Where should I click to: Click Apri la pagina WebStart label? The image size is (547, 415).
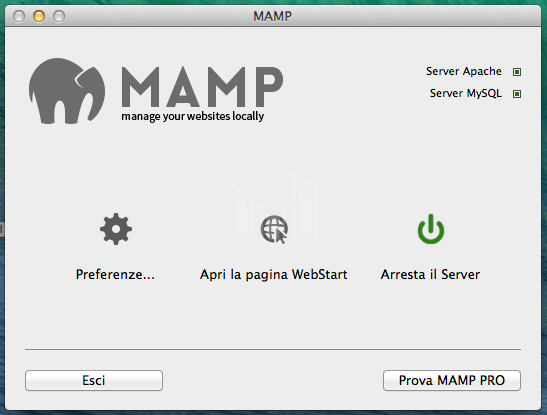tap(274, 275)
